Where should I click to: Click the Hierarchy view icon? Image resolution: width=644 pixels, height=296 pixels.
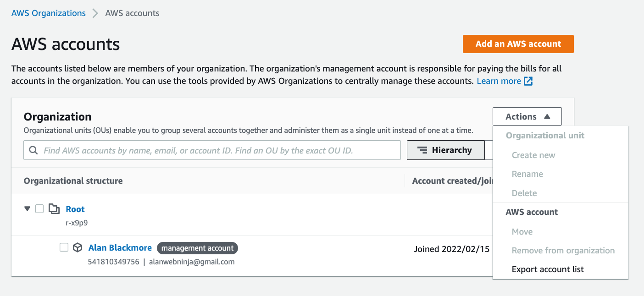[x=422, y=150]
